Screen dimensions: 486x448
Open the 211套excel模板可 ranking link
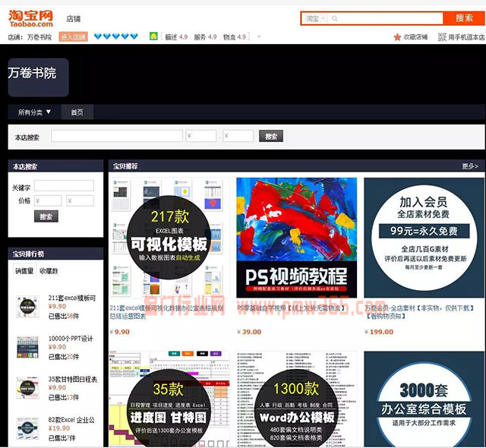click(72, 298)
